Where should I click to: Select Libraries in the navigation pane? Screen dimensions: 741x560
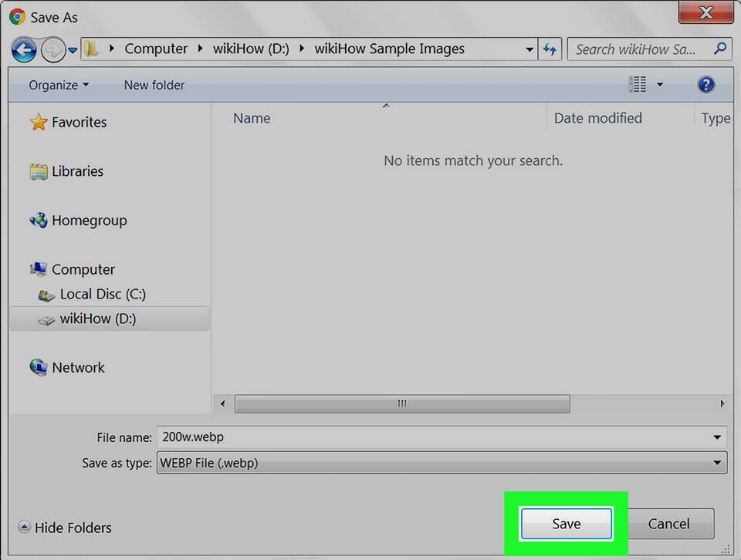(x=77, y=171)
